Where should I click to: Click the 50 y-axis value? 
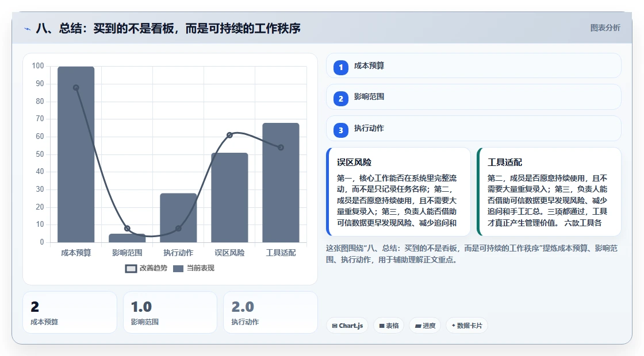click(x=40, y=154)
